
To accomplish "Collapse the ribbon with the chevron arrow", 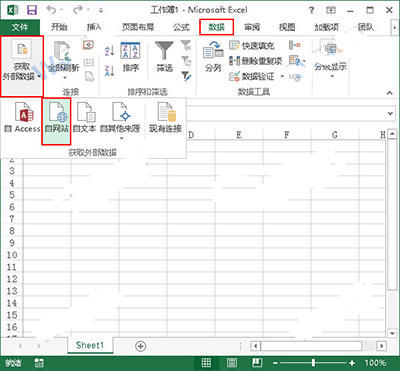I will pos(390,93).
